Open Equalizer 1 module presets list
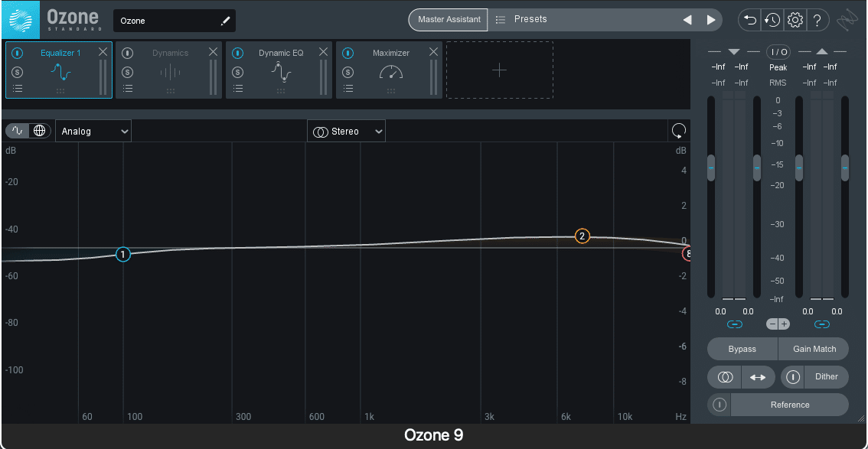 pos(18,88)
